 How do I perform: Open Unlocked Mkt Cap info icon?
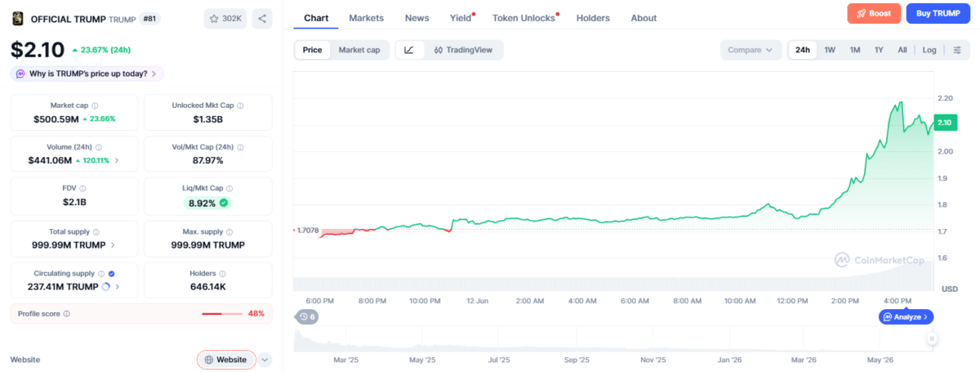point(240,105)
